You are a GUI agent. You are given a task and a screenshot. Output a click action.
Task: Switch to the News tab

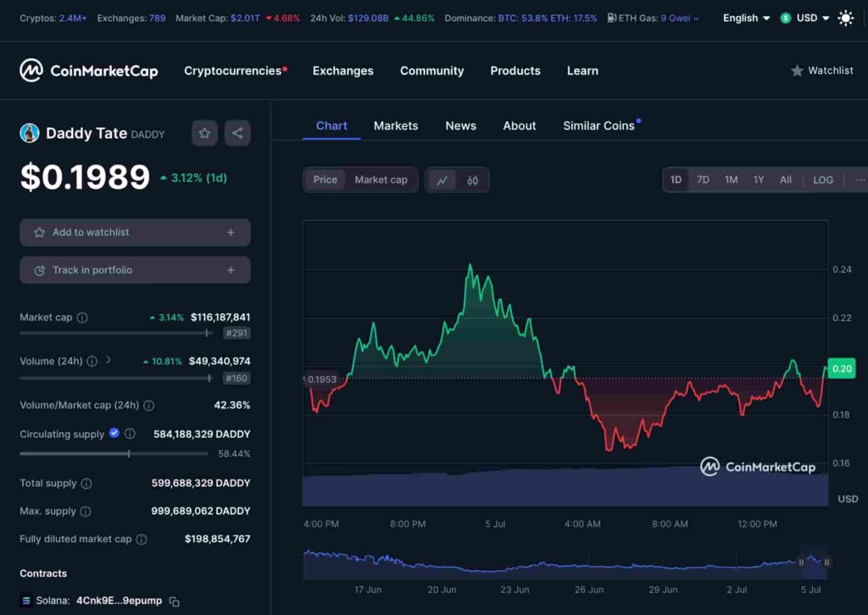coord(460,126)
